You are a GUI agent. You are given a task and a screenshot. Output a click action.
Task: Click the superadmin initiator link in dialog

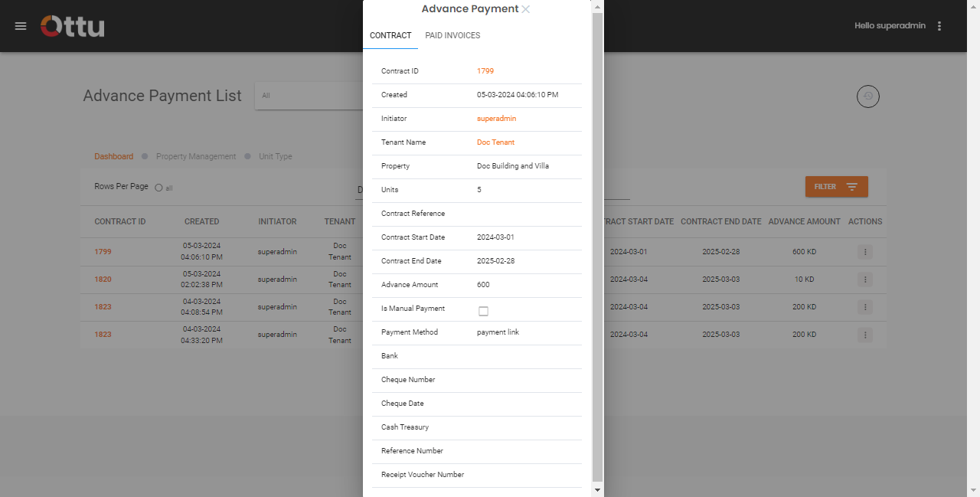(495, 119)
